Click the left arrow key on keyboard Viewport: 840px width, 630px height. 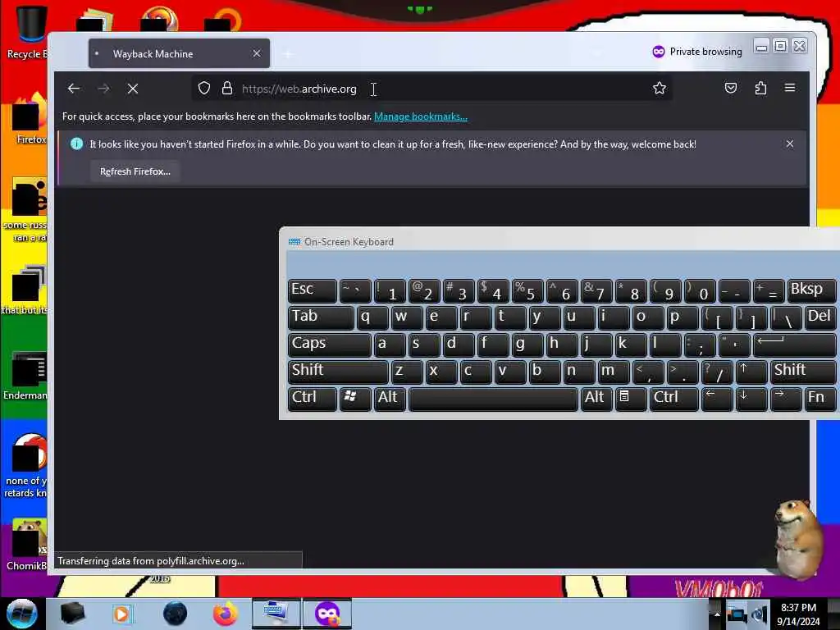click(x=717, y=399)
